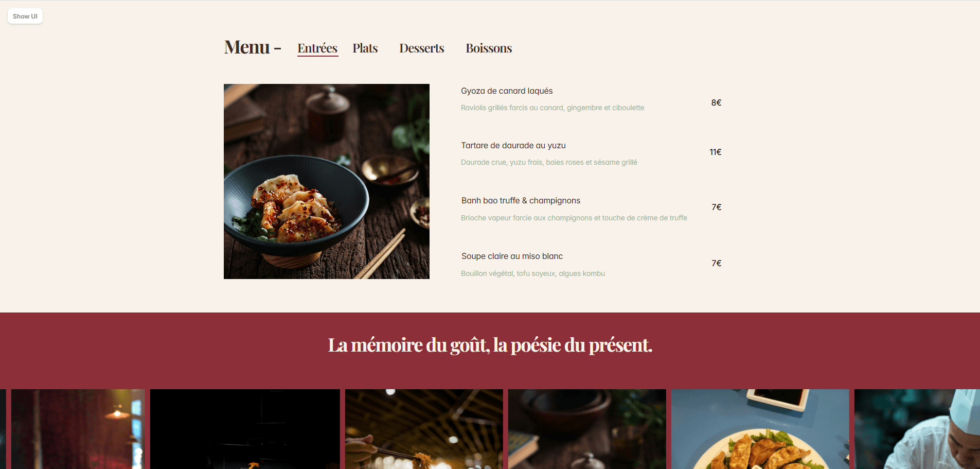Switch to the Boissons tab
The height and width of the screenshot is (469, 980).
coord(489,48)
